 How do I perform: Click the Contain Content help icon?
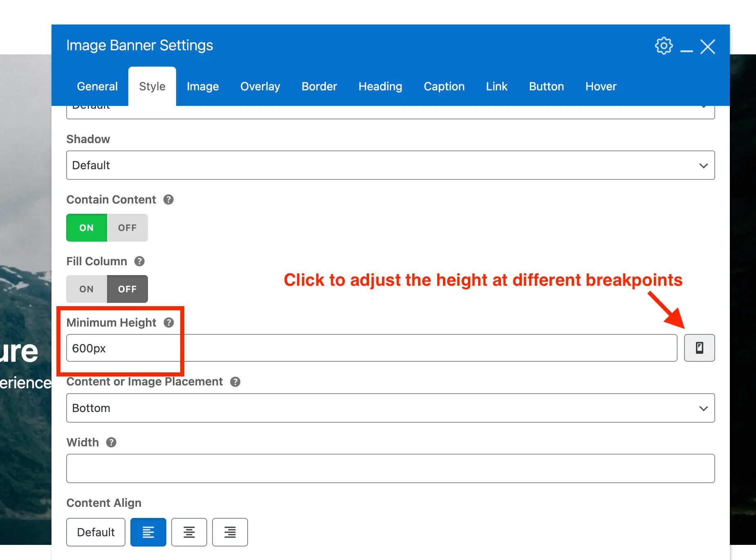(x=168, y=199)
